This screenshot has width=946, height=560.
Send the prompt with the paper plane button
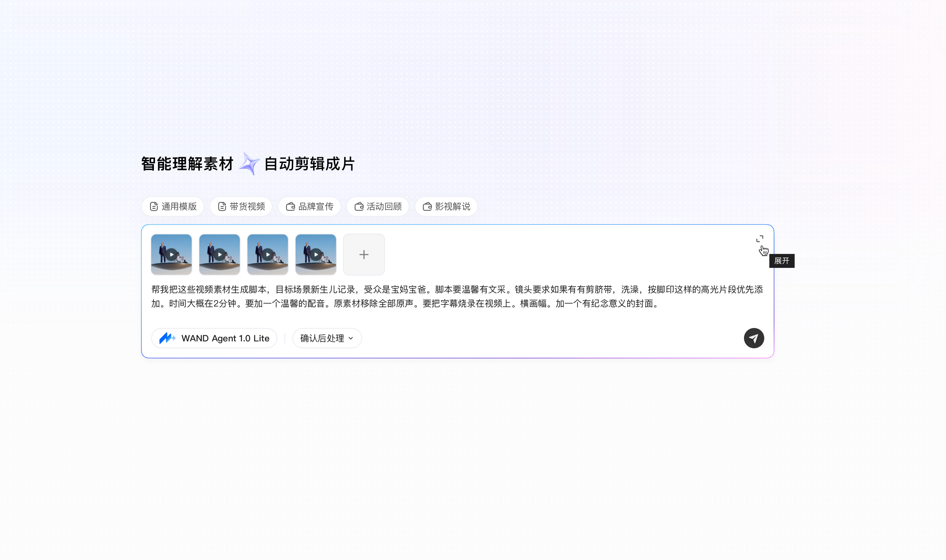tap(754, 338)
